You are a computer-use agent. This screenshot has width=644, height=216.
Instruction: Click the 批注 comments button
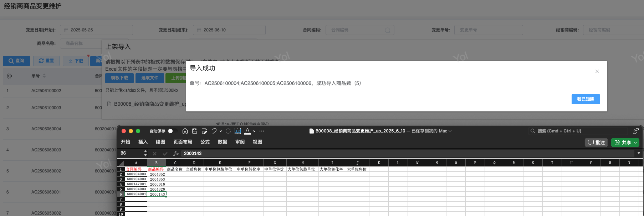click(596, 142)
